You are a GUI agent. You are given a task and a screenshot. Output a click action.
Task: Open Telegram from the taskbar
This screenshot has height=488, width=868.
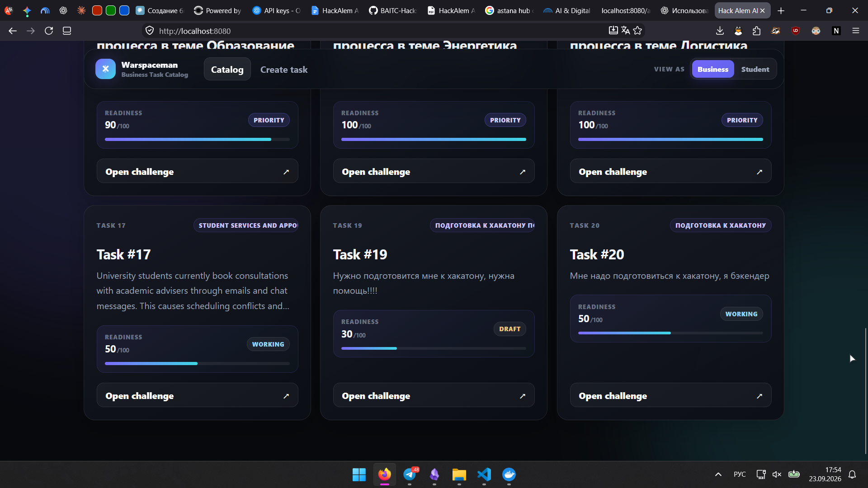pos(410,474)
